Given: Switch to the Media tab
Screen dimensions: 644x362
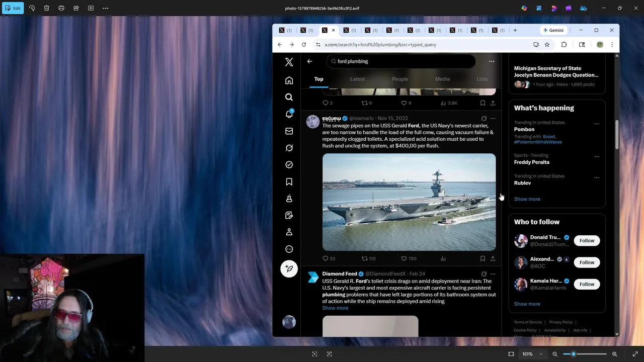Looking at the screenshot, I should click(x=442, y=79).
